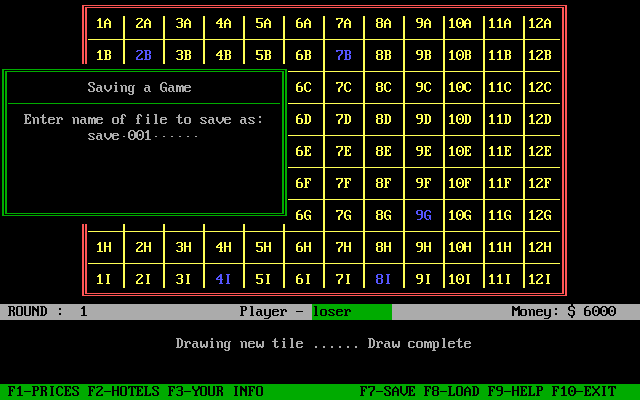Image resolution: width=640 pixels, height=400 pixels.
Task: Click board tile 1H
Action: click(x=104, y=248)
